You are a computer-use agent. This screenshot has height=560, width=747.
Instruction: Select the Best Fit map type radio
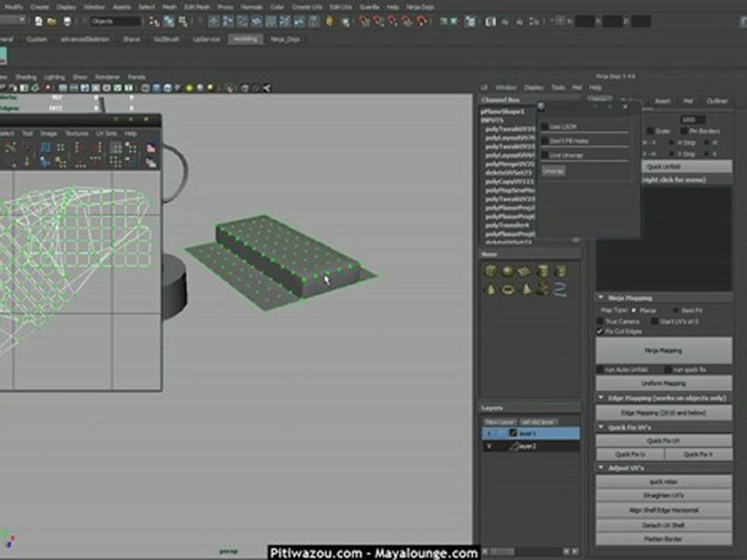pos(676,310)
